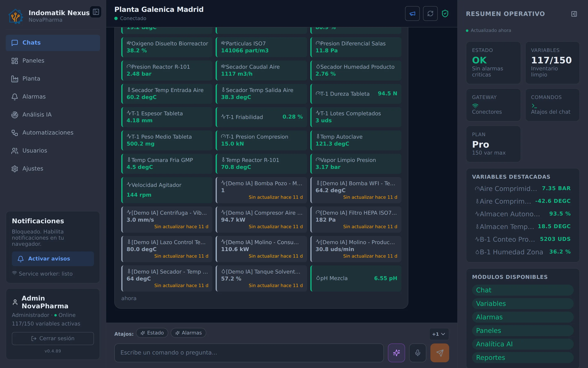
Task: Click thermometer icon on Temp Autoclave card
Action: click(x=318, y=137)
